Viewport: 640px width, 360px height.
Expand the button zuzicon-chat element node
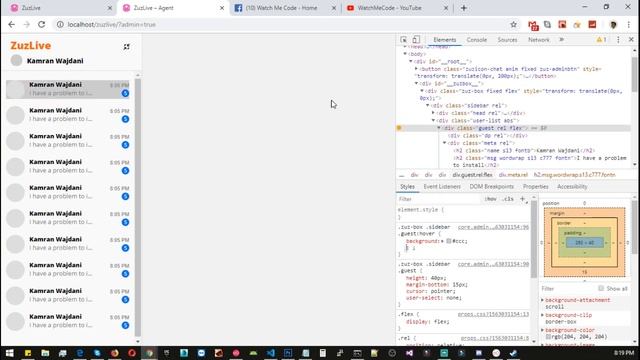pos(416,69)
